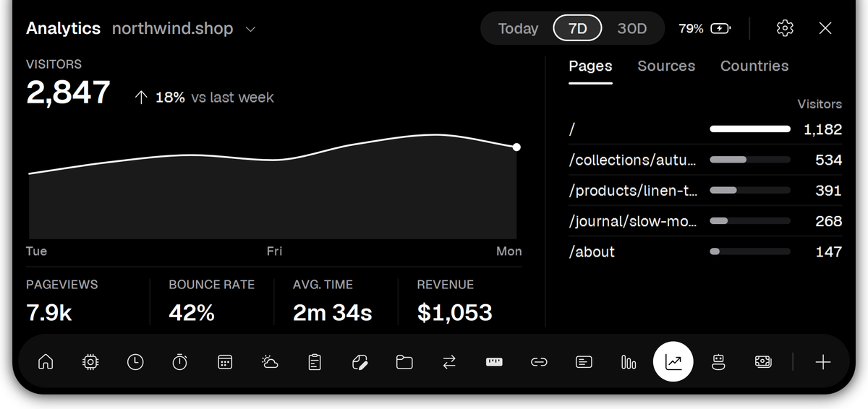Viewport: 868px width, 409px height.
Task: Open the /collections/autu... page row
Action: pyautogui.click(x=705, y=160)
